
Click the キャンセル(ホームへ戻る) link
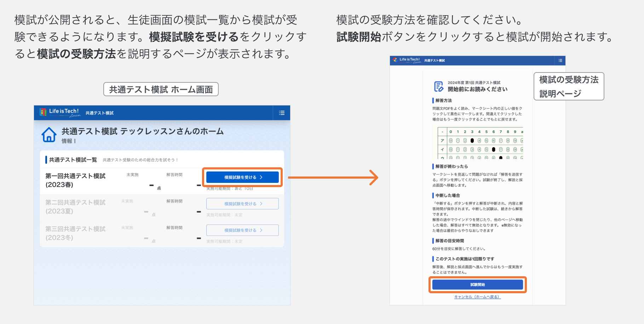tap(478, 297)
